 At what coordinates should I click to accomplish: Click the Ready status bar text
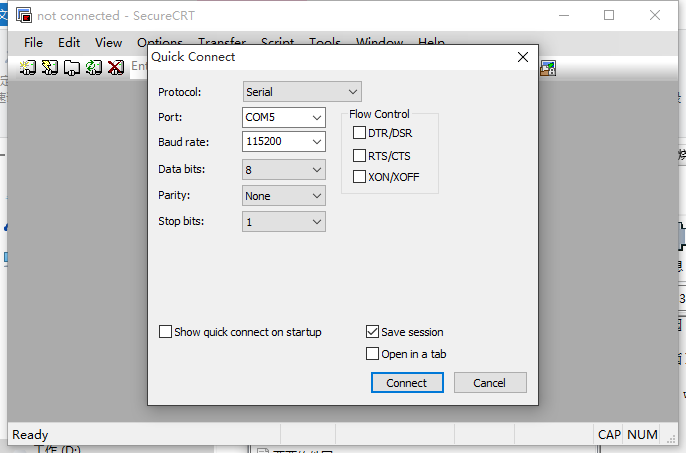click(30, 435)
